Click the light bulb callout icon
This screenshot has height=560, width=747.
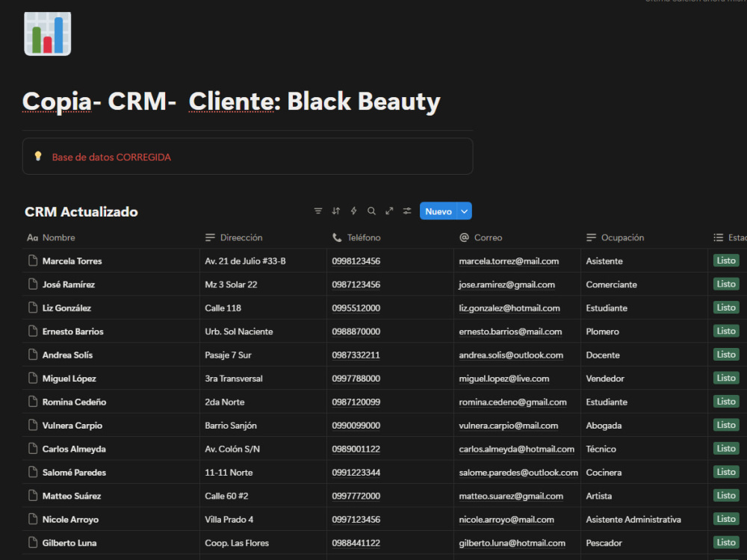[38, 156]
